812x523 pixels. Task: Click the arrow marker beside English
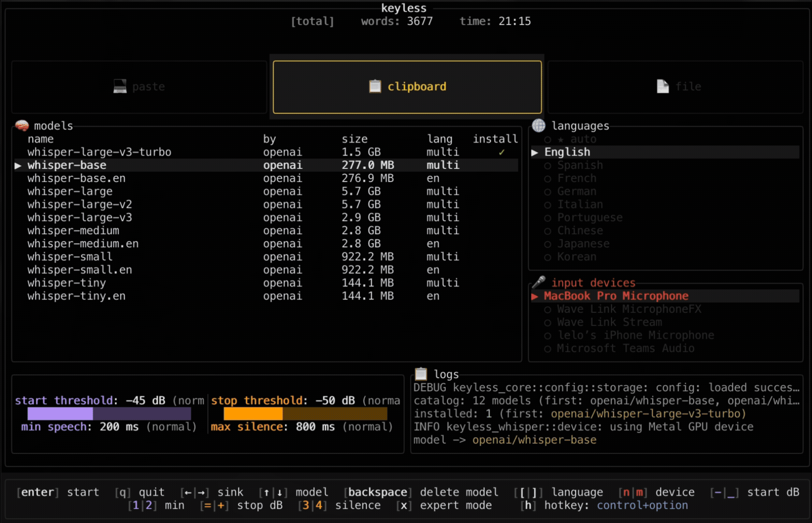[x=535, y=153]
